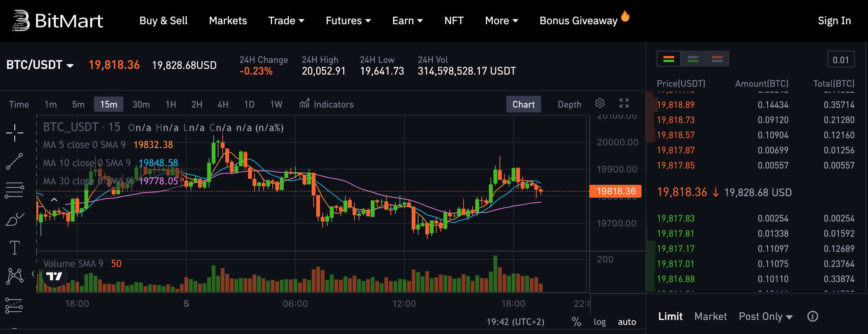Open the pattern drawing tool

click(15, 276)
